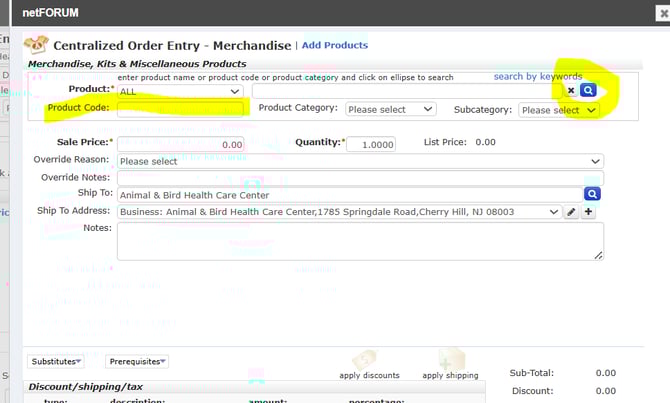Open the Product ALL dropdown
This screenshot has height=403, width=670.
180,91
